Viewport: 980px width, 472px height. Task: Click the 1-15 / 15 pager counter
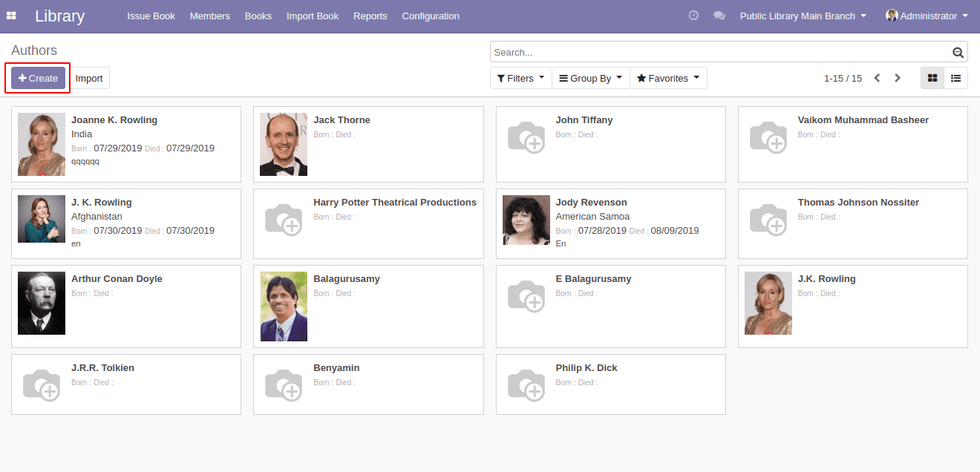pos(843,78)
